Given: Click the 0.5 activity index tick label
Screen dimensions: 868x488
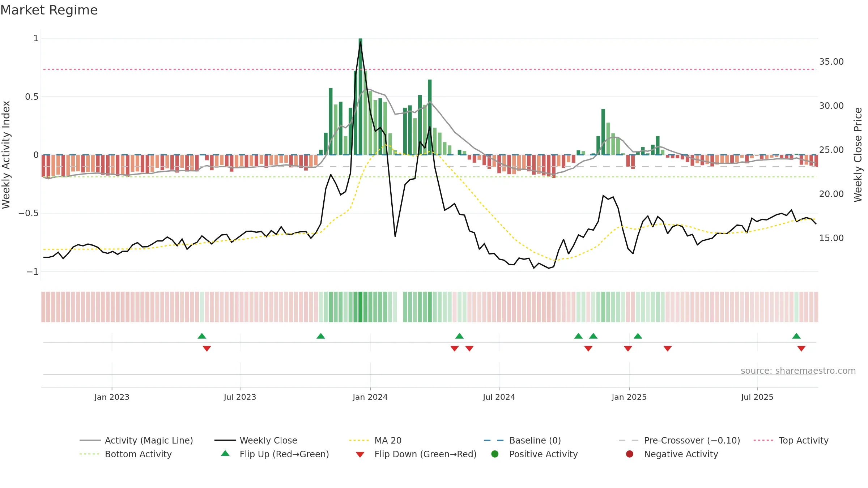Looking at the screenshot, I should click(32, 97).
